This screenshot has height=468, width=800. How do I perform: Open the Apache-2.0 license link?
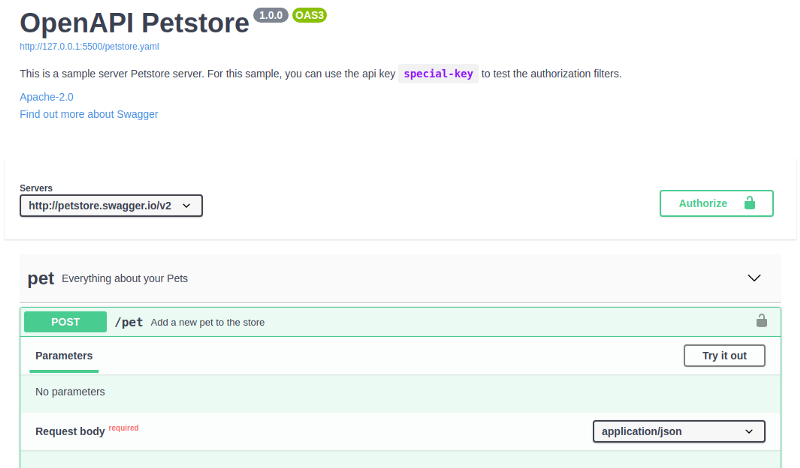click(46, 97)
